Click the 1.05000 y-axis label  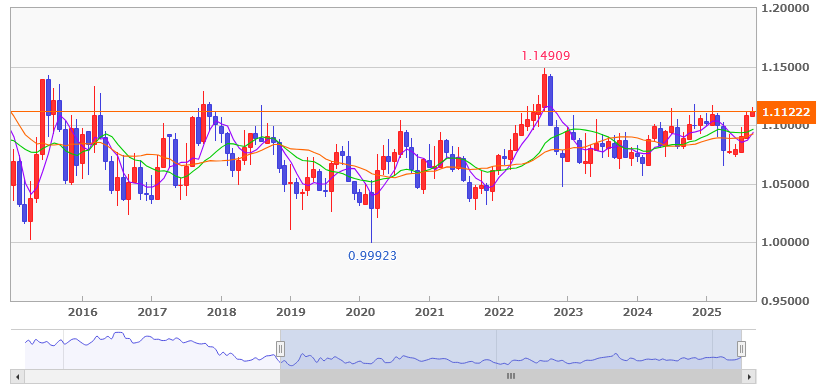point(786,185)
